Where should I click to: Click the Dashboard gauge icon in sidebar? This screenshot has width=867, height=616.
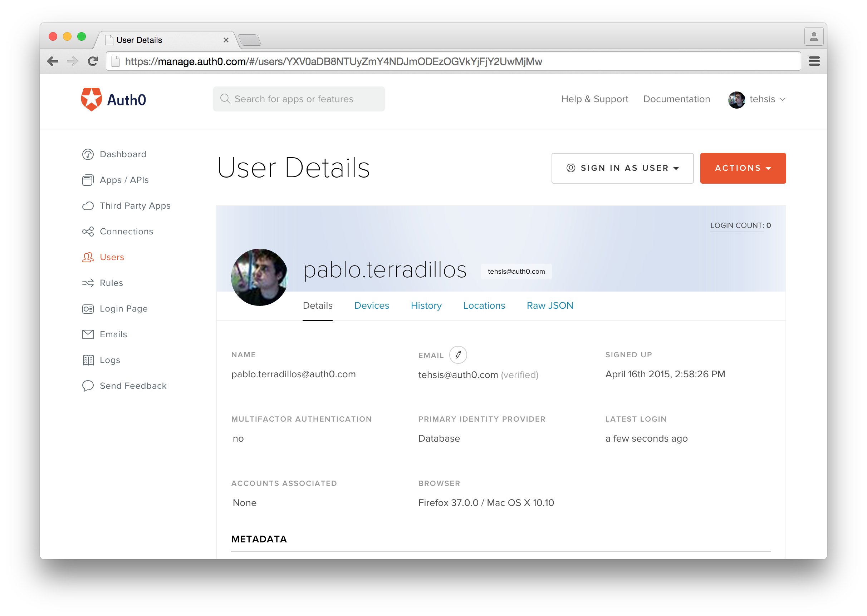click(x=88, y=154)
